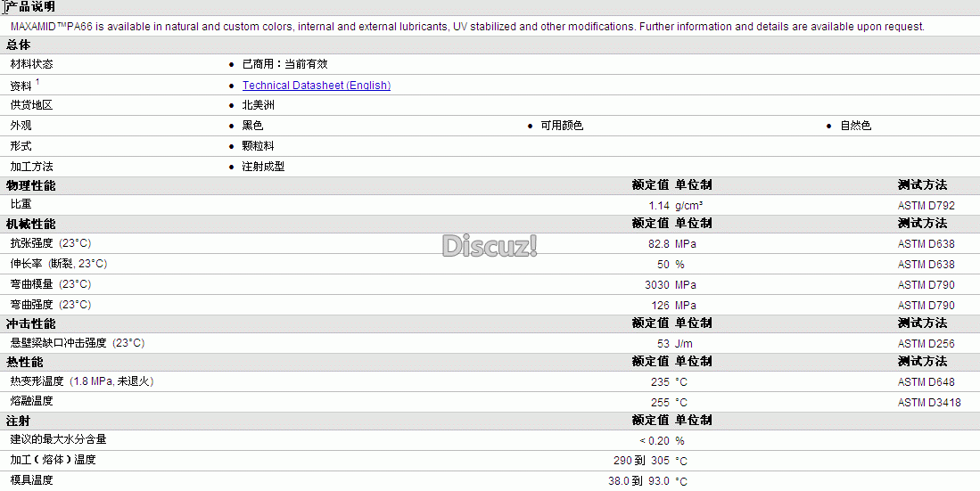Select the 加工（熔体）温度 label
Viewport: 980px width, 491px height.
pyautogui.click(x=54, y=460)
